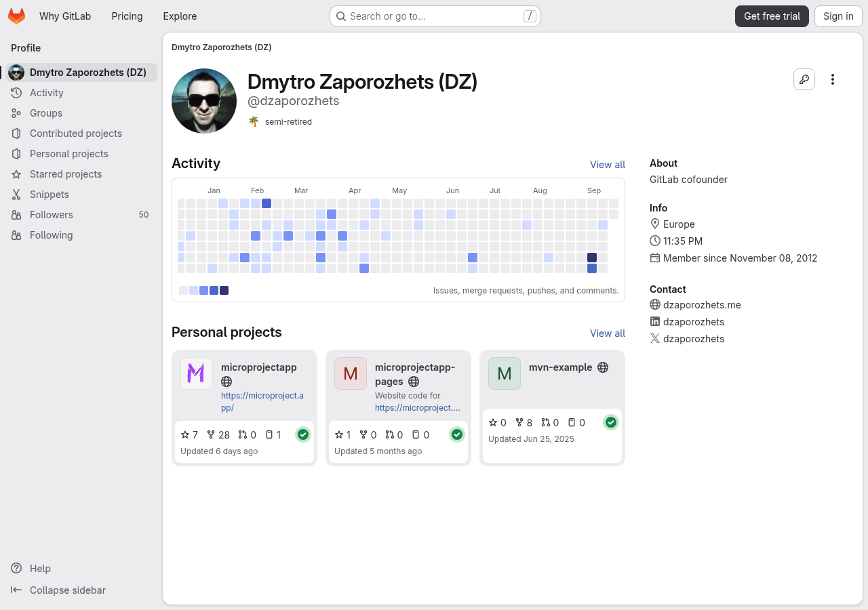
Task: Click View all next to Personal projects
Action: click(608, 333)
